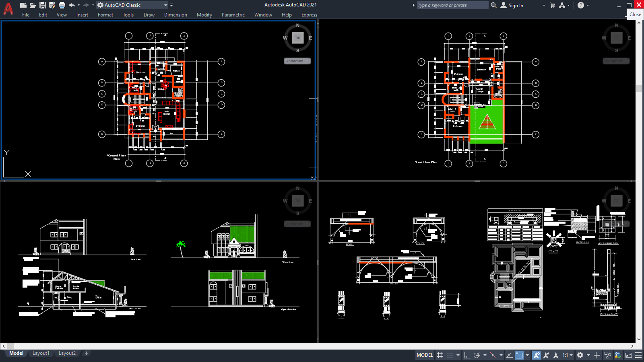The image size is (644, 362).
Task: Click the MODEL button in the status bar
Action: pos(425,355)
